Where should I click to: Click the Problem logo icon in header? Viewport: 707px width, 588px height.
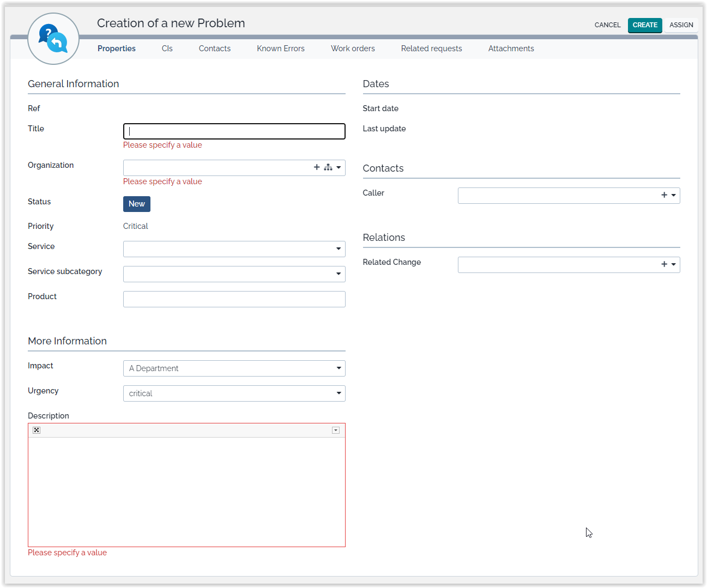click(x=53, y=39)
